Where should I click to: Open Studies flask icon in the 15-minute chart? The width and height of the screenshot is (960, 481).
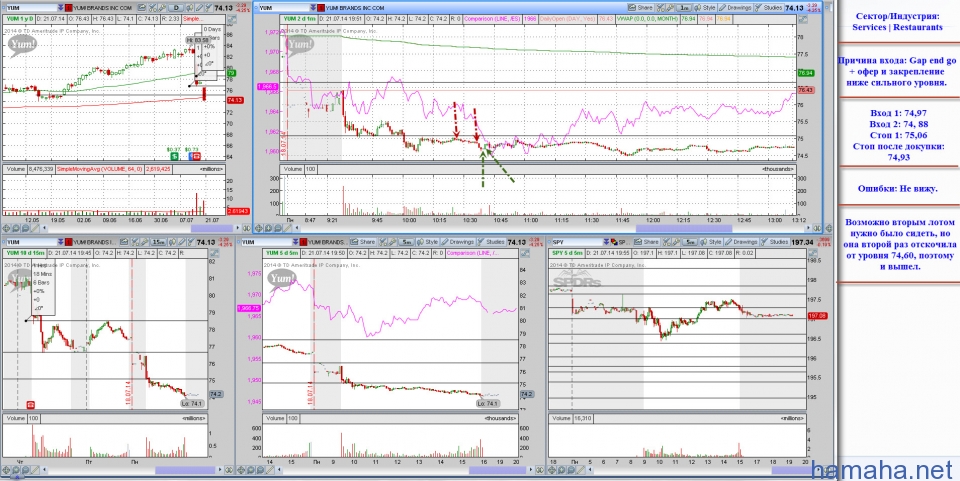(x=191, y=242)
